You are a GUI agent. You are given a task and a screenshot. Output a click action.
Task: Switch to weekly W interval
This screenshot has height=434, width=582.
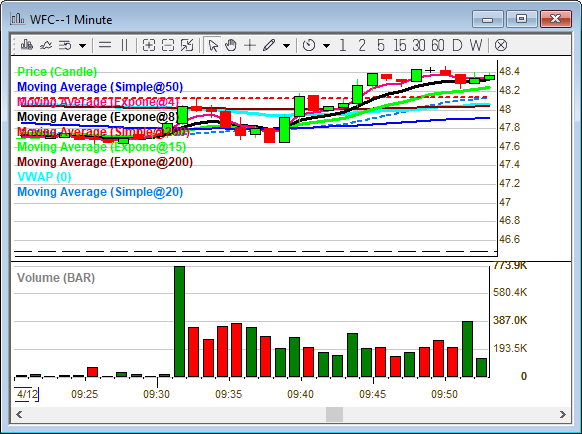click(x=476, y=46)
